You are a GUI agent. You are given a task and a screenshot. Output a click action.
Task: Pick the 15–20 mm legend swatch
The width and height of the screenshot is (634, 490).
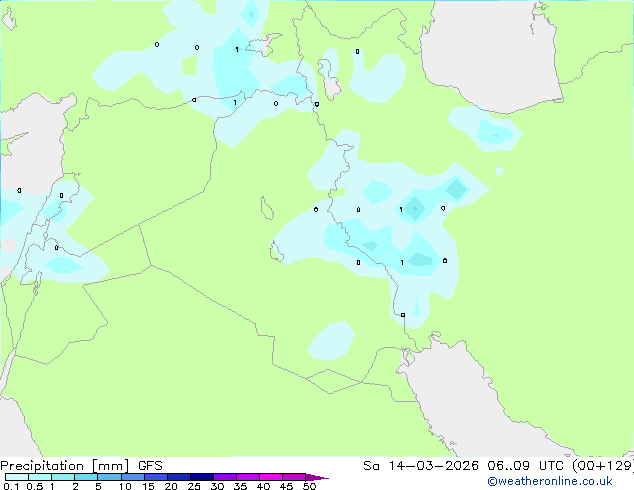156,477
